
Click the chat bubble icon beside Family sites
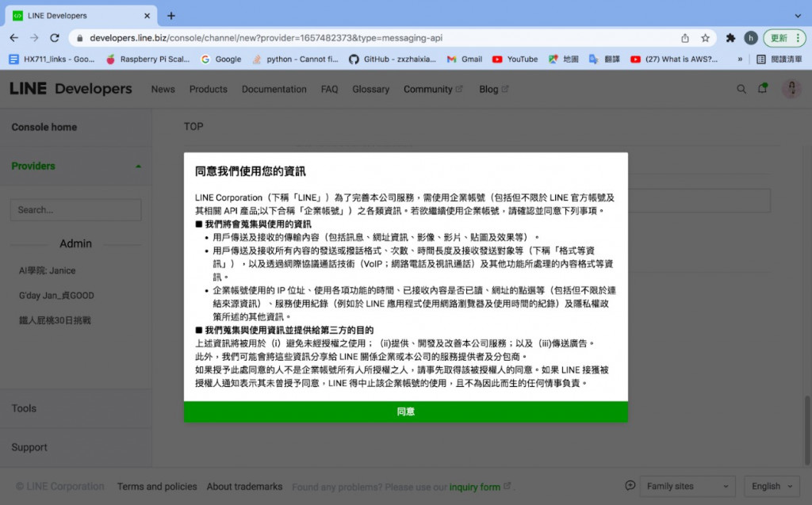[630, 485]
